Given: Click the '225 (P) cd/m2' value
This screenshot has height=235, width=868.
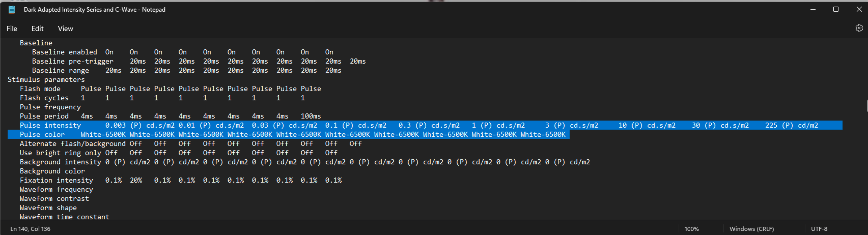Looking at the screenshot, I should point(792,125).
